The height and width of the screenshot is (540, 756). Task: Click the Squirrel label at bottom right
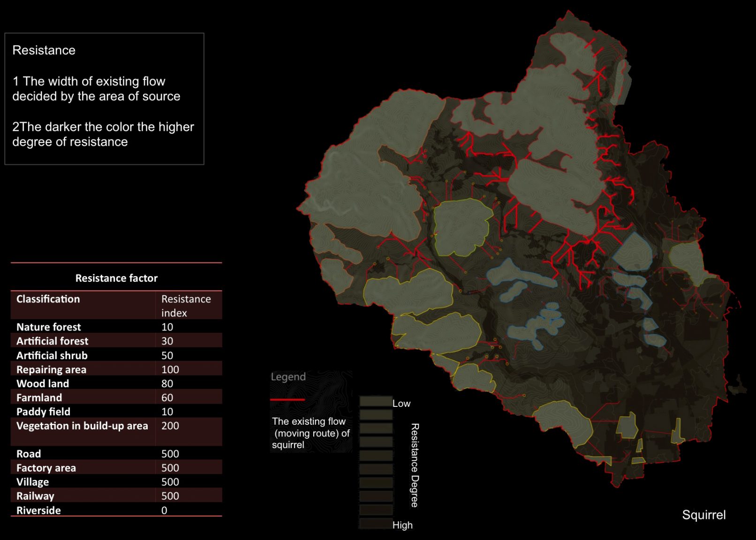(703, 515)
